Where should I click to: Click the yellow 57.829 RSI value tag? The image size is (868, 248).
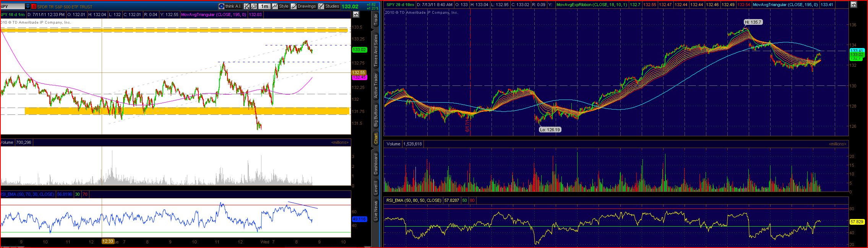click(856, 222)
